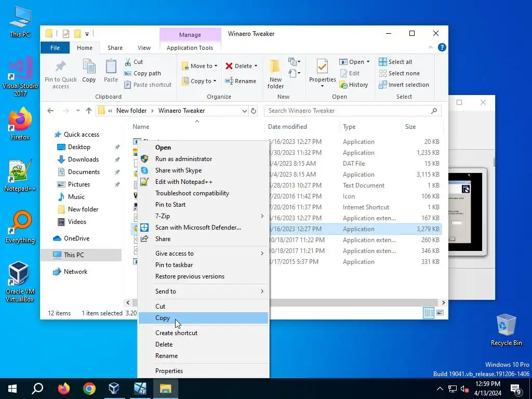This screenshot has height=399, width=532.
Task: Click Paste shortcut in ribbon
Action: (x=148, y=85)
